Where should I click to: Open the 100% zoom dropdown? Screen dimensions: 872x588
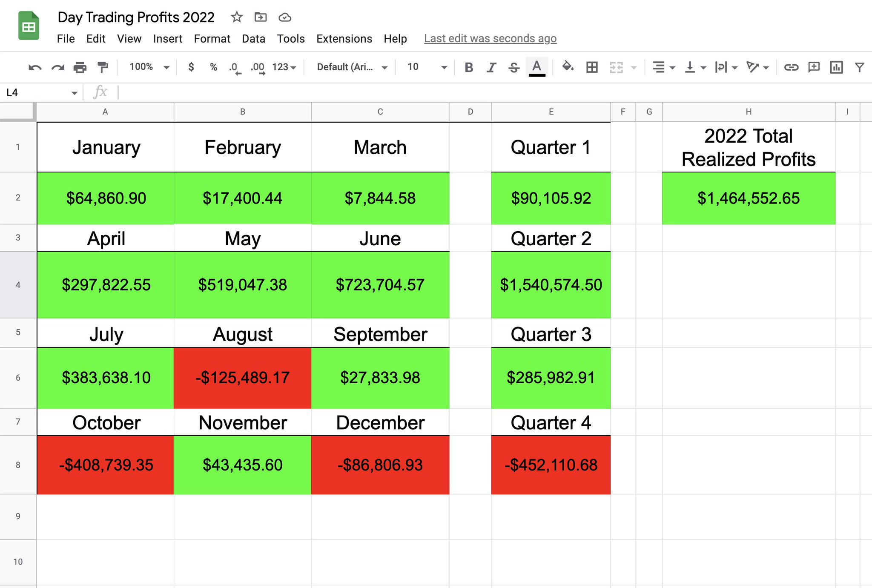[x=149, y=67]
